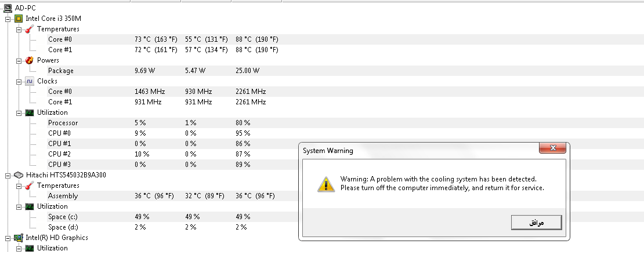Click the CPU Temperatures thermometer icon
The height and width of the screenshot is (262, 644).
(x=30, y=29)
